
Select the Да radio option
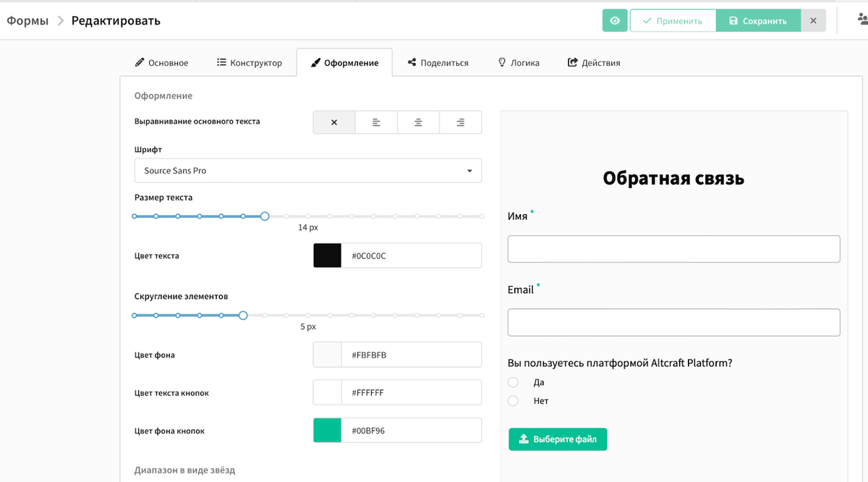(x=513, y=382)
